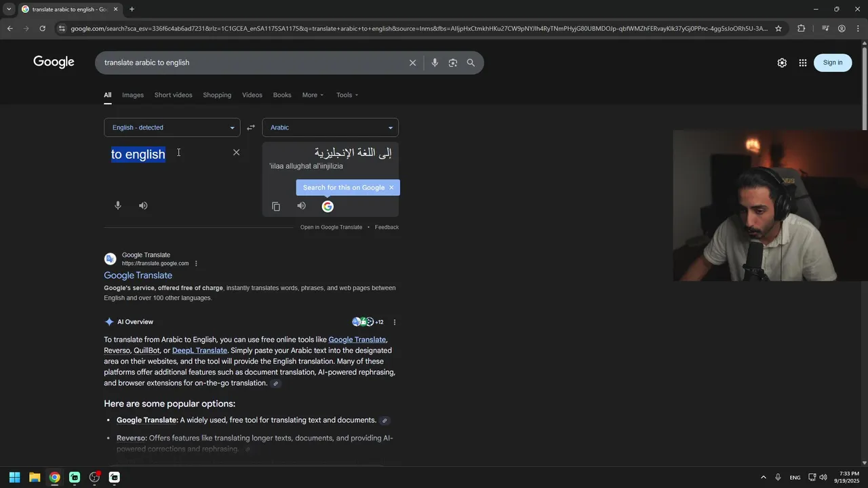868x488 pixels.
Task: Open Chrome three-dot menu
Action: 859,28
